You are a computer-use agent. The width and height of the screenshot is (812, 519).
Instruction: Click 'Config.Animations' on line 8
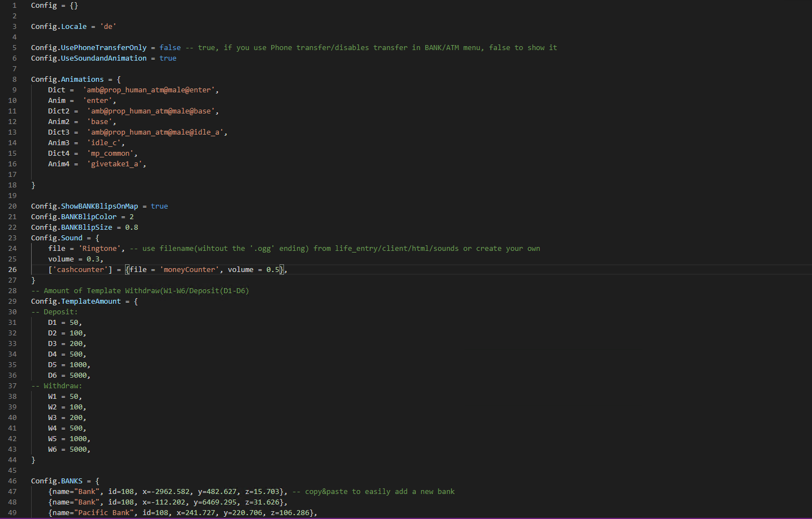coord(67,80)
